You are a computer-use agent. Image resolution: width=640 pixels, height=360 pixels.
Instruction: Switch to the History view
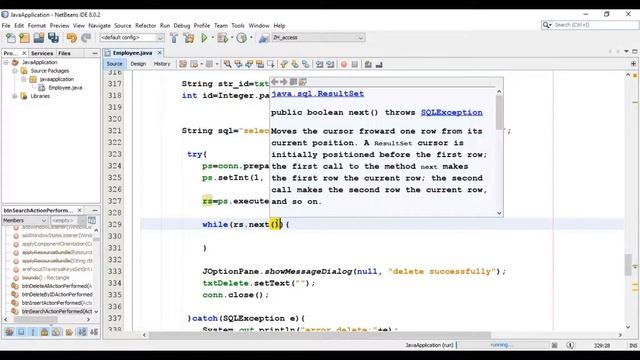[x=162, y=64]
